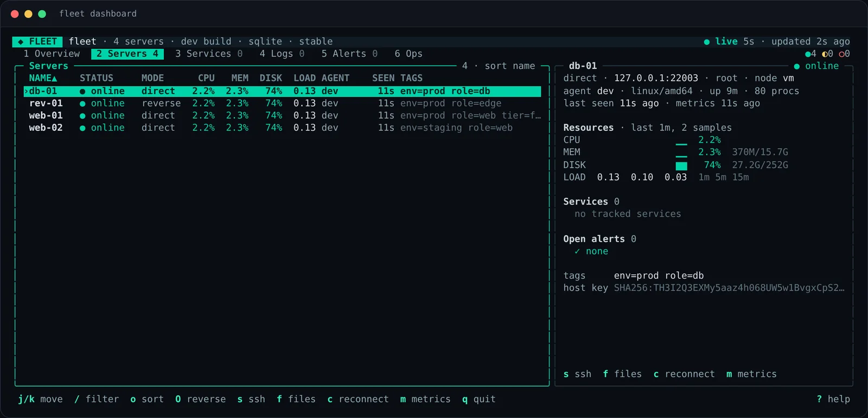The width and height of the screenshot is (868, 418).
Task: Select the rev-01 server row
Action: [282, 103]
